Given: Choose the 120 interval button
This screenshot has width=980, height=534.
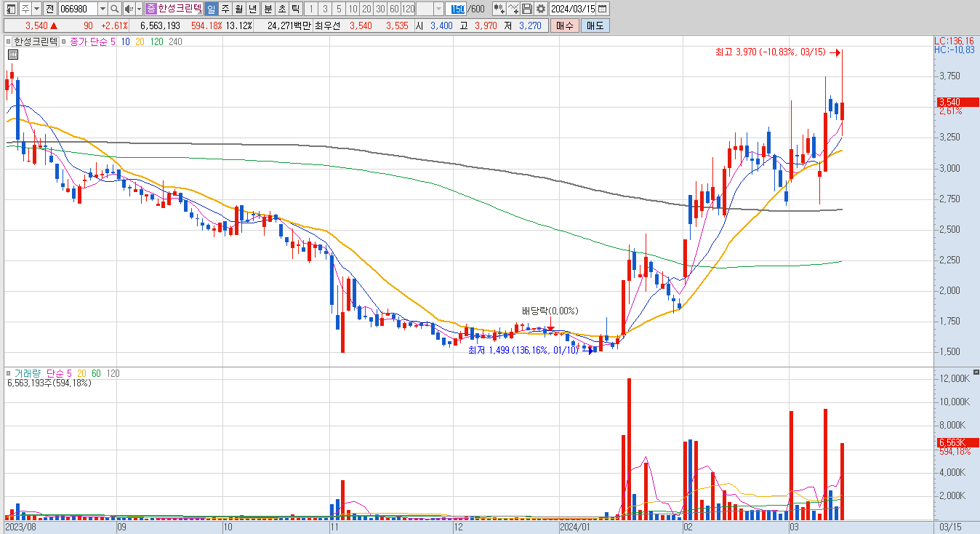Looking at the screenshot, I should click(x=408, y=9).
